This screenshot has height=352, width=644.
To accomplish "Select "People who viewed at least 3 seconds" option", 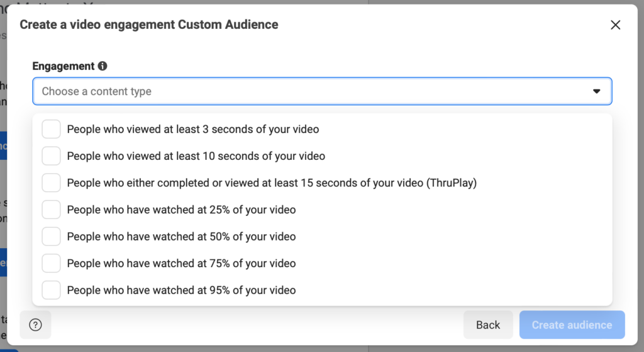I will coord(193,129).
